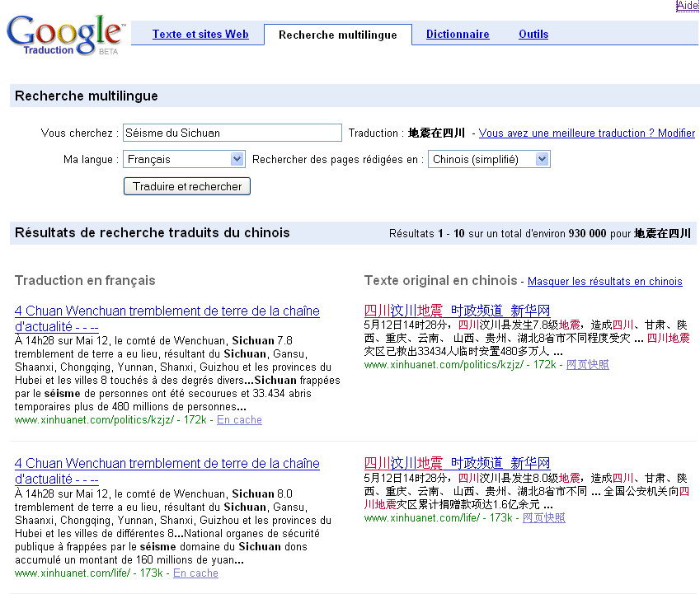Click the Traduire et rechercher button
The image size is (700, 594).
(x=187, y=186)
